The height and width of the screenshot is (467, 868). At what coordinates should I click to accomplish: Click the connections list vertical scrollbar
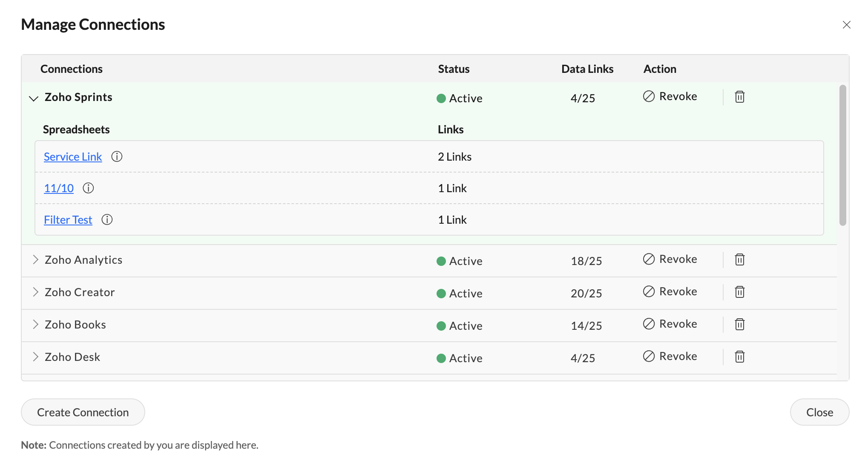842,156
